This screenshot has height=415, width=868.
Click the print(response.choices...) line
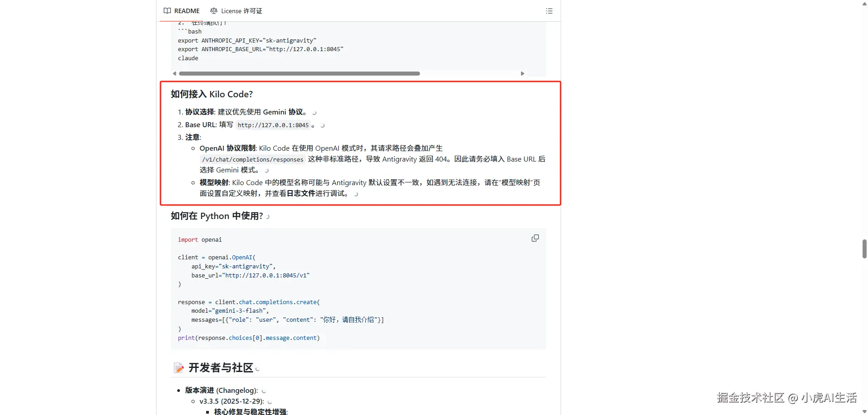click(x=249, y=338)
